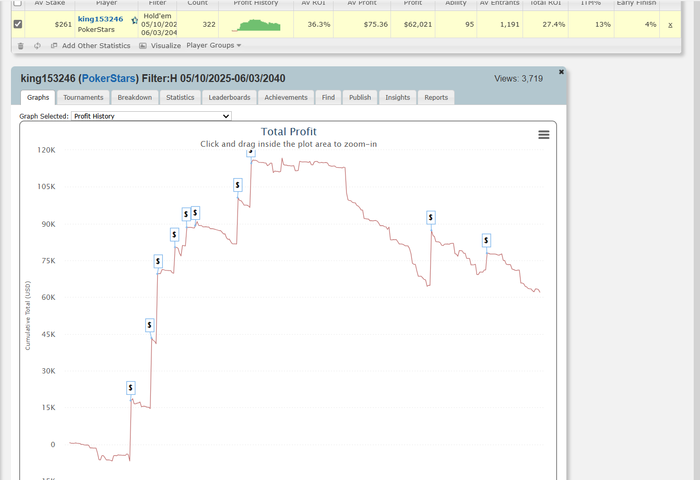Click the $ marker near the 45K level
700x480 pixels.
coord(150,325)
